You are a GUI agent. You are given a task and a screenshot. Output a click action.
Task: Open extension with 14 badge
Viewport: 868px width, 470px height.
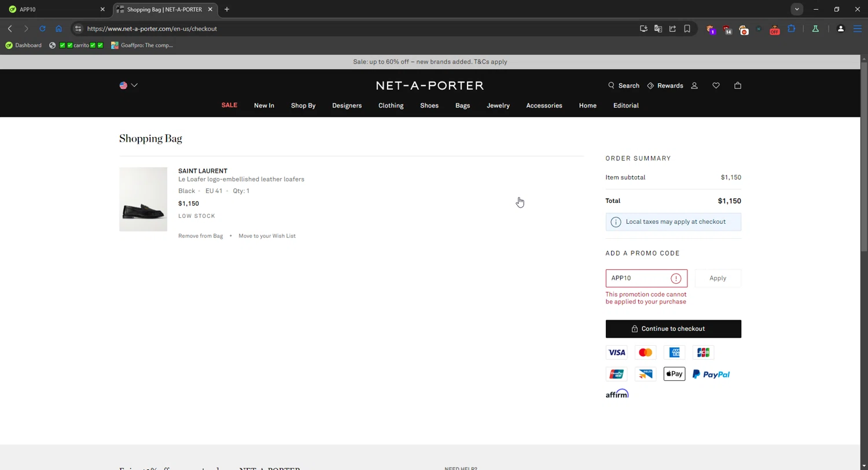[727, 29]
